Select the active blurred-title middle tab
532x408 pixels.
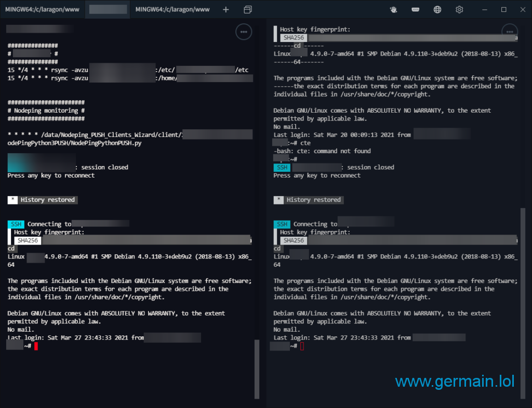pyautogui.click(x=108, y=9)
